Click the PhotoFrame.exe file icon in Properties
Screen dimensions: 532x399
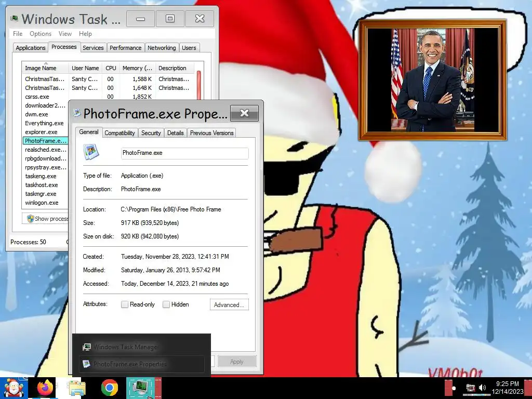click(x=91, y=152)
